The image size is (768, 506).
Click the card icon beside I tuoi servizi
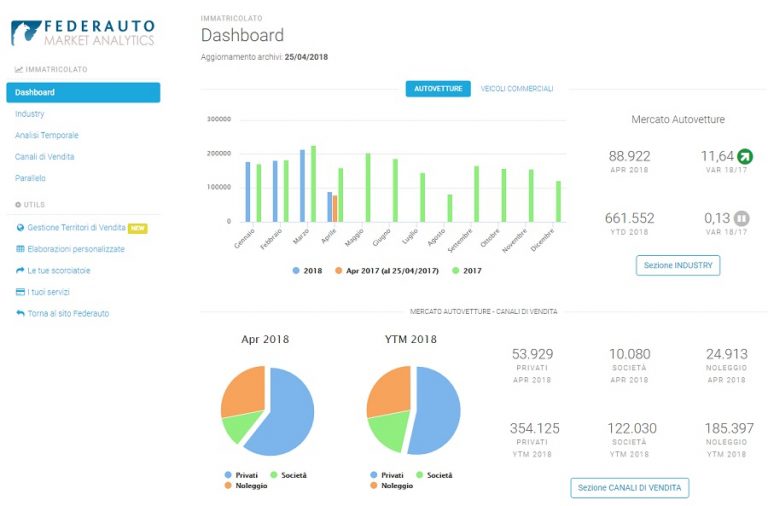20,292
